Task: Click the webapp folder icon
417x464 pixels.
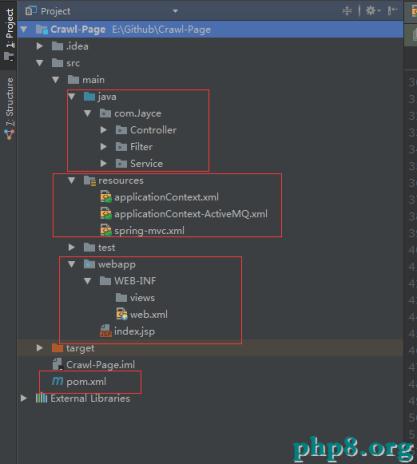Action: (x=89, y=264)
